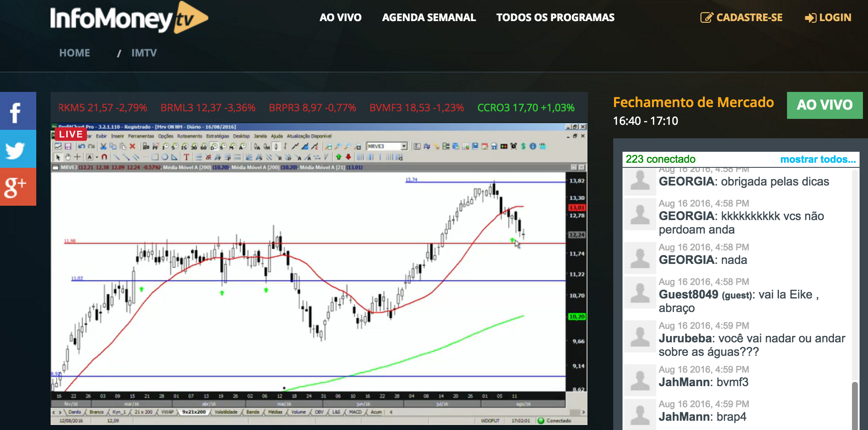Select the crosshair cursor tool
Image resolution: width=868 pixels, height=430 pixels.
pyautogui.click(x=77, y=157)
